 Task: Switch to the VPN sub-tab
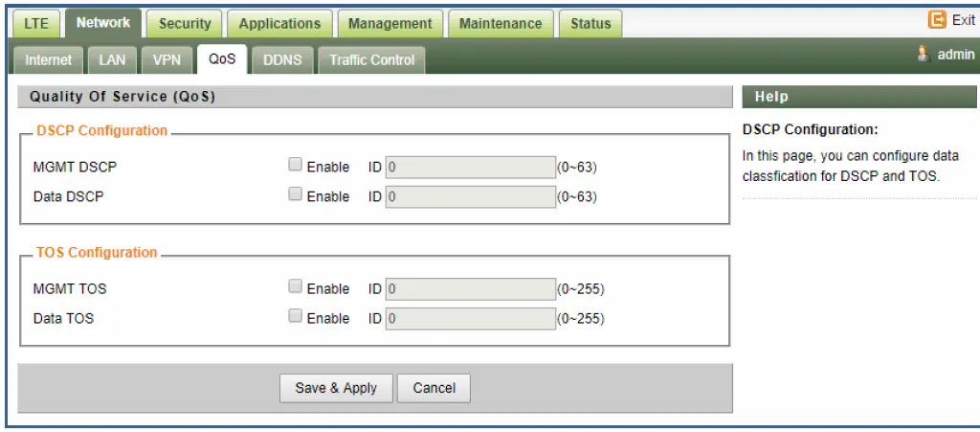tap(167, 59)
